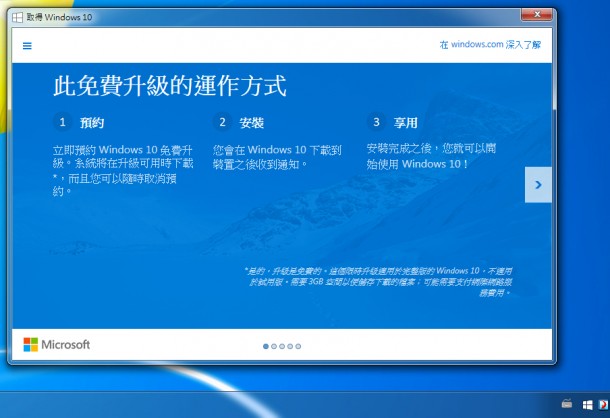Image resolution: width=610 pixels, height=418 pixels.
Task: Click the paragraph starting '您會在 Windows 10 下載到'
Action: pyautogui.click(x=277, y=157)
